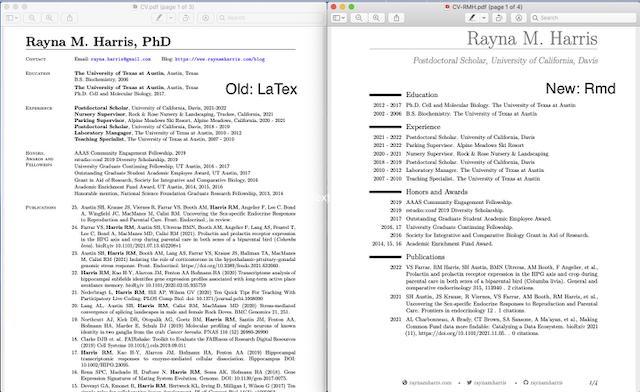Expand markup pen options in CV.pdf window
This screenshot has width=640, height=392.
pos(171,18)
